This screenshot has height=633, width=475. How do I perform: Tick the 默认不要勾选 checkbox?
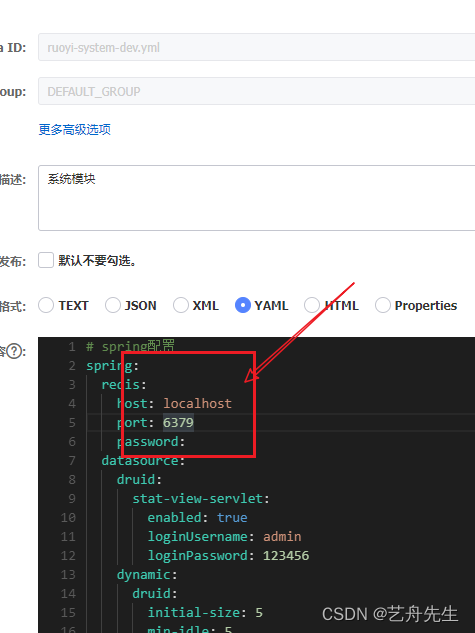(46, 260)
